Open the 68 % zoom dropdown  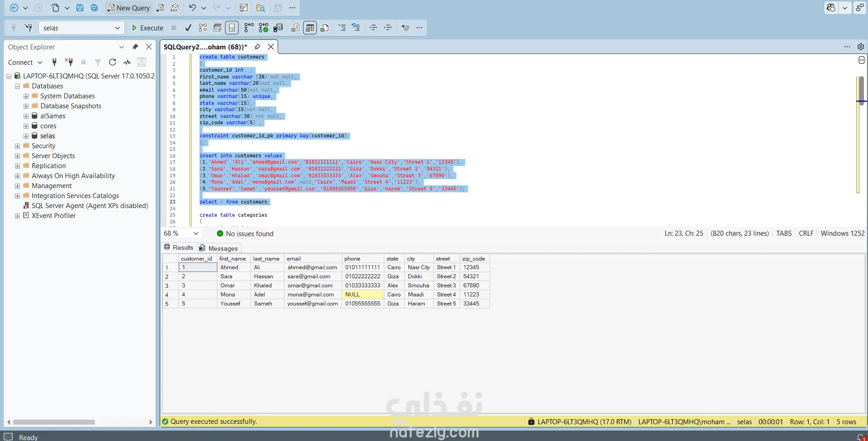coord(196,233)
